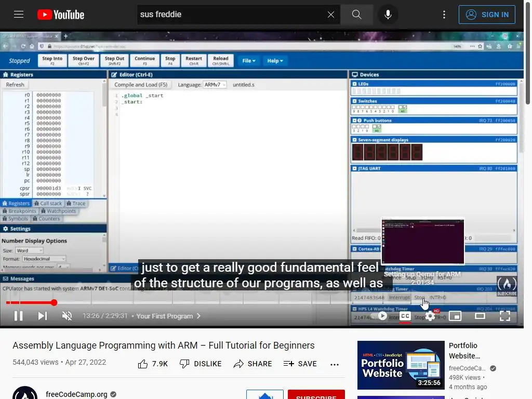Open the Portfolio Website video thumbnail
532x399 pixels.
point(401,365)
